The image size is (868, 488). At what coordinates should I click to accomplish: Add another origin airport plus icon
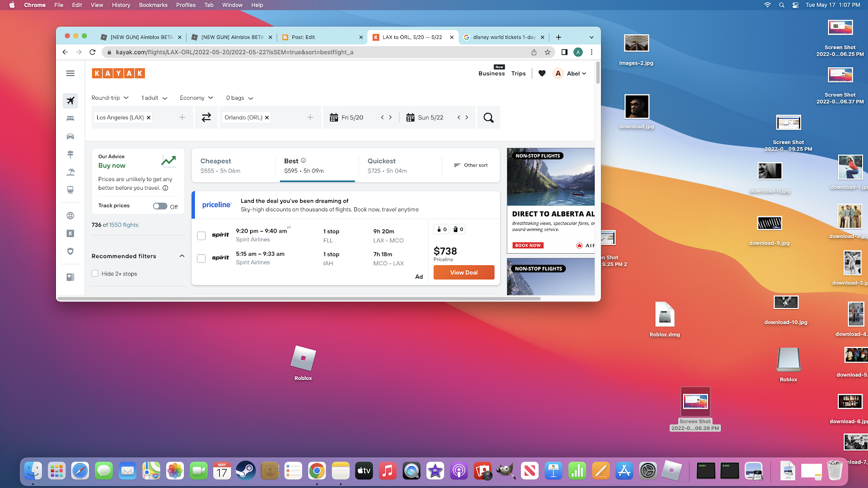pos(182,118)
